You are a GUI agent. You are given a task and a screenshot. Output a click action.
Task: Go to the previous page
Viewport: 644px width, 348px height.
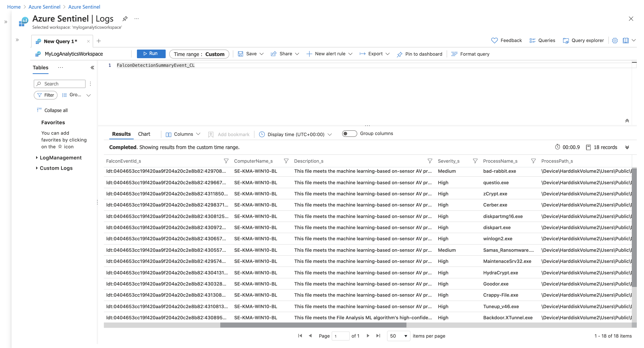pyautogui.click(x=310, y=336)
